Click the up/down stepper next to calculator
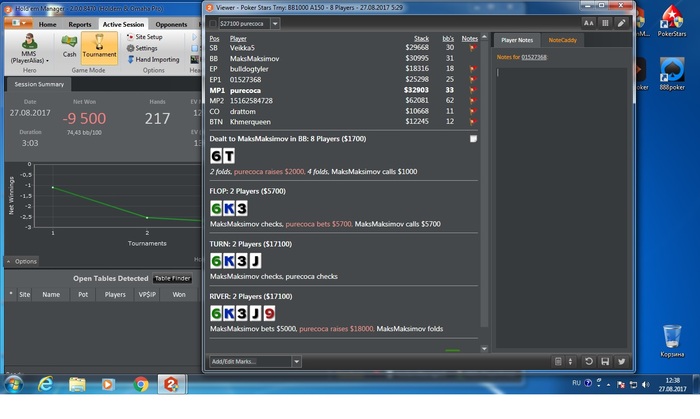 (570, 361)
